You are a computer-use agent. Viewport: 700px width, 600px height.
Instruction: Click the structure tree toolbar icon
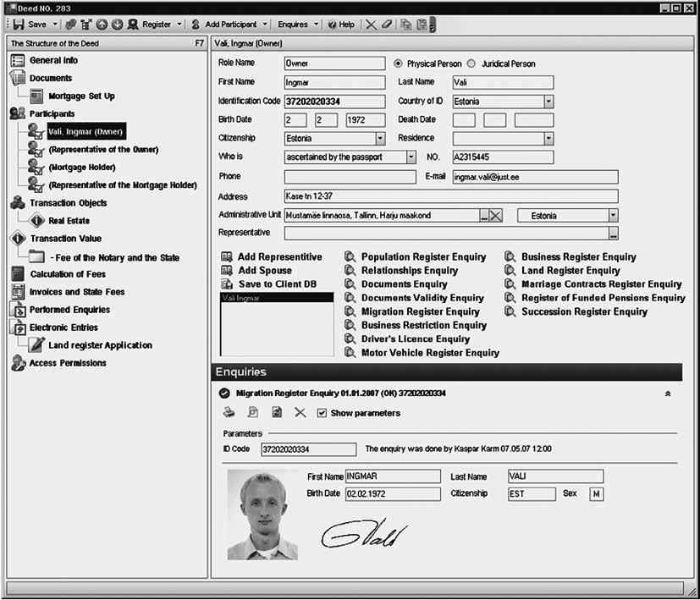tap(85, 24)
